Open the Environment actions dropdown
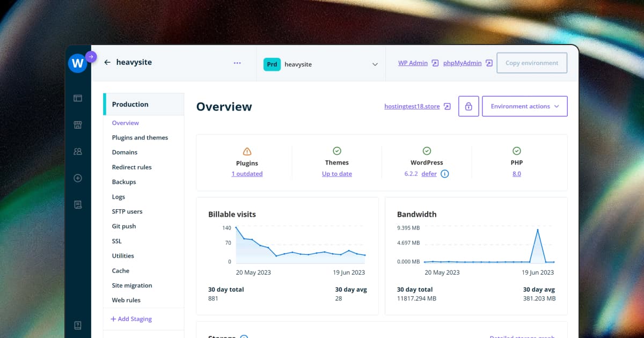The width and height of the screenshot is (644, 338). pos(525,106)
